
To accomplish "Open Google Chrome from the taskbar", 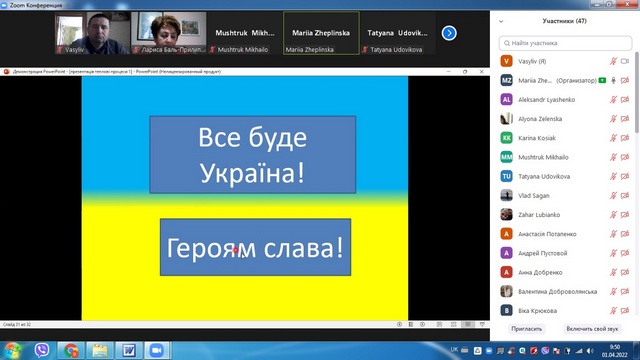I will (x=71, y=351).
